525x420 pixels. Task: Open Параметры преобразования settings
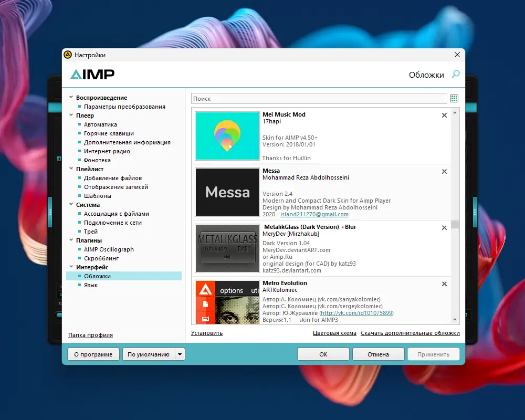coord(124,107)
